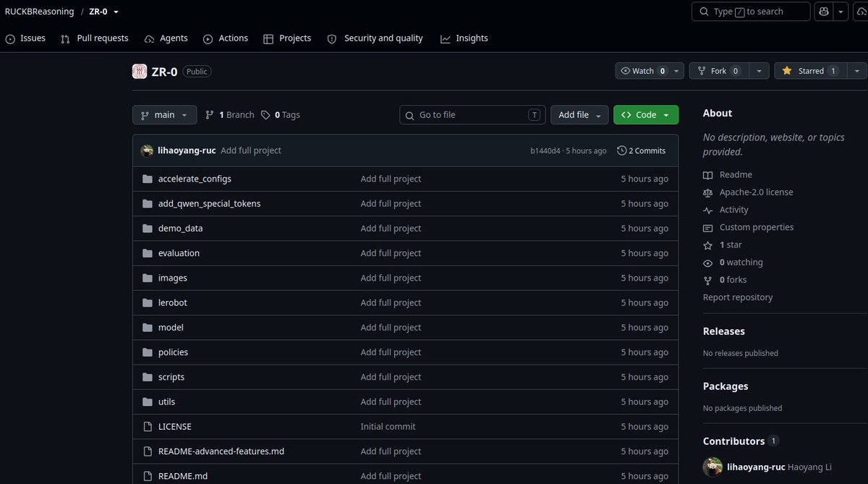Expand the Watch dropdown arrow
Viewport: 868px width, 484px height.
677,71
